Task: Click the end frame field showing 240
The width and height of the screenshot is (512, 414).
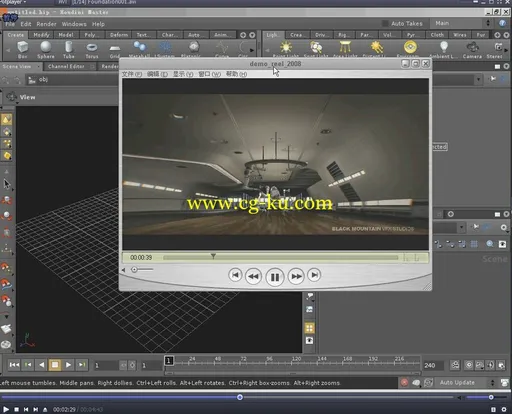Action: coord(433,365)
